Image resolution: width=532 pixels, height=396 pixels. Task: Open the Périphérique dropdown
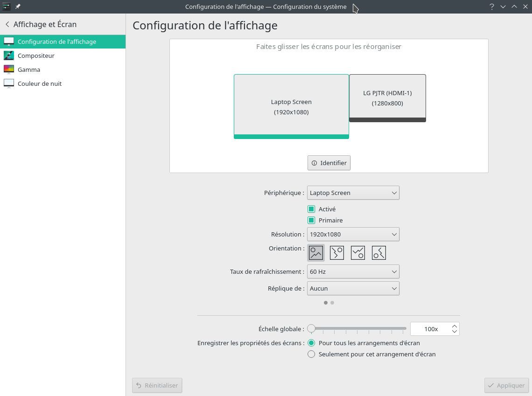tap(353, 193)
